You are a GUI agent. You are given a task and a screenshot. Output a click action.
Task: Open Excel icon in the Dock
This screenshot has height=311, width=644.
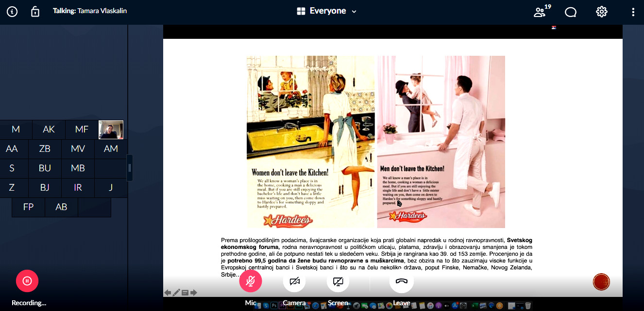point(474,305)
